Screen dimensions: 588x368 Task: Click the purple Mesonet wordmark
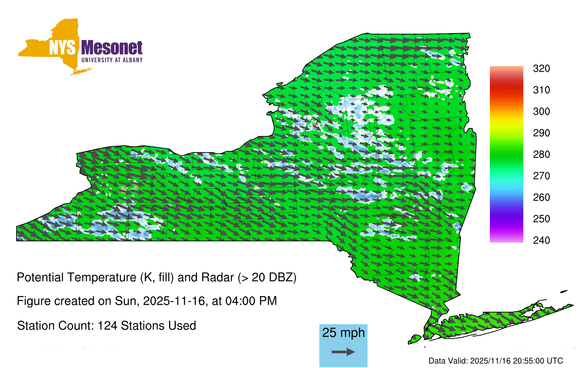pyautogui.click(x=112, y=48)
